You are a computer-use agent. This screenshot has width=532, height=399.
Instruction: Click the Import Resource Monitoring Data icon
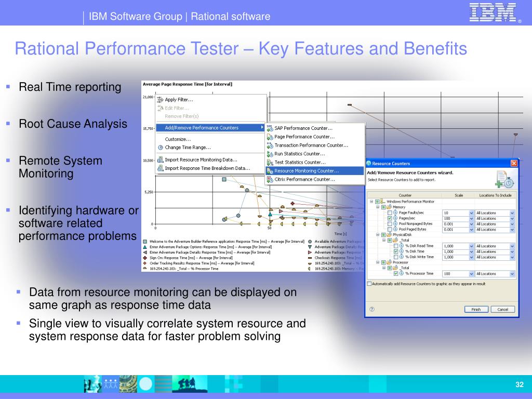point(160,159)
